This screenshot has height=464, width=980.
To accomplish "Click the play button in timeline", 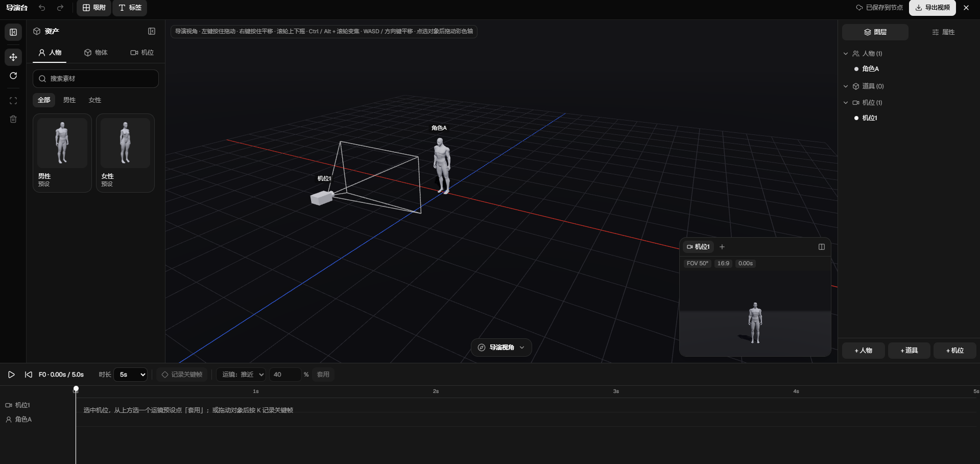I will [x=11, y=375].
